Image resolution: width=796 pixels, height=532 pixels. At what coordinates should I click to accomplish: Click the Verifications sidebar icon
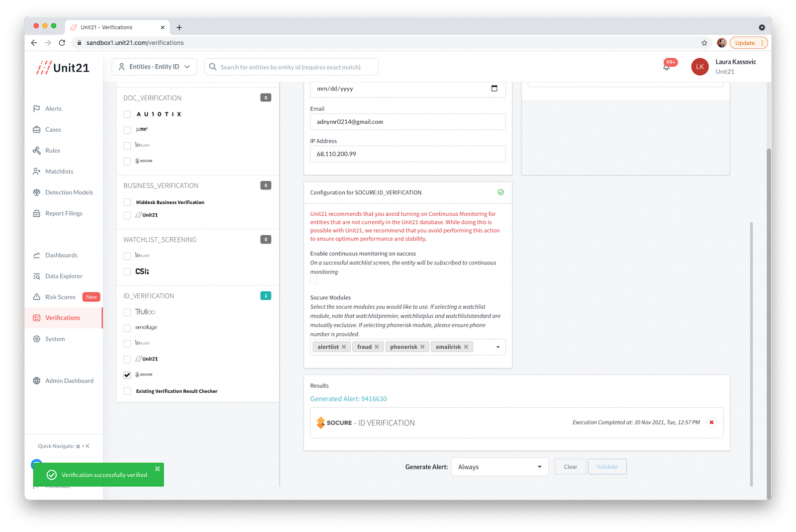point(36,318)
